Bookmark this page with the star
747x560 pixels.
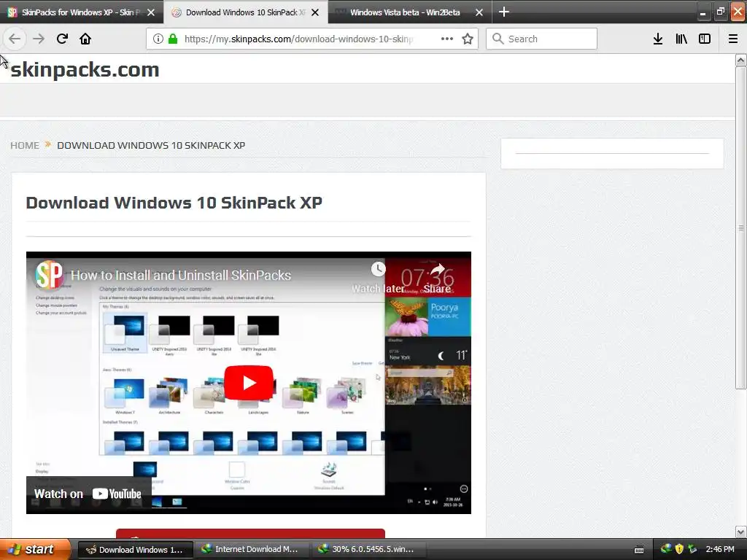pyautogui.click(x=468, y=39)
